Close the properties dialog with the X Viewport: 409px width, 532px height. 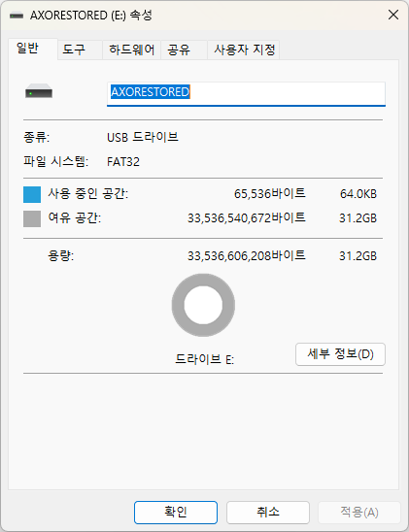[x=393, y=15]
